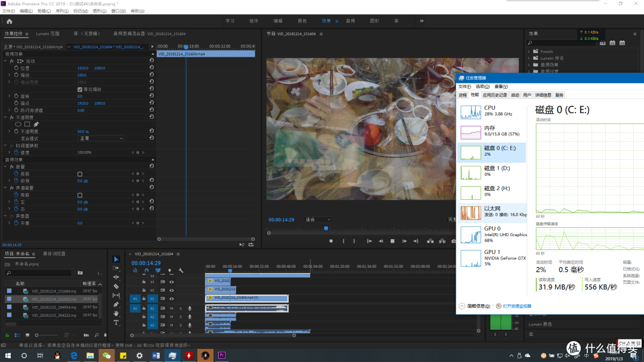The height and width of the screenshot is (362, 644).
Task: Toggle snap magnet icon in the timeline
Action: [x=146, y=270]
